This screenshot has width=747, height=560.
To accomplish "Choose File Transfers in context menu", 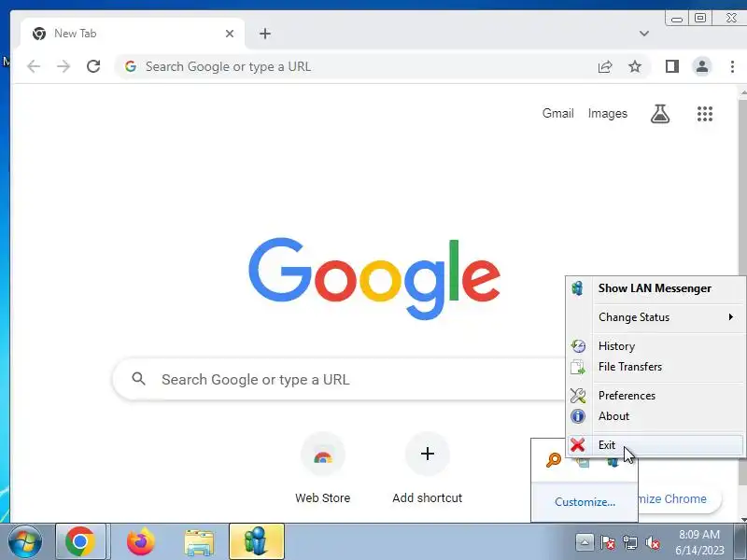I will click(x=655, y=367).
